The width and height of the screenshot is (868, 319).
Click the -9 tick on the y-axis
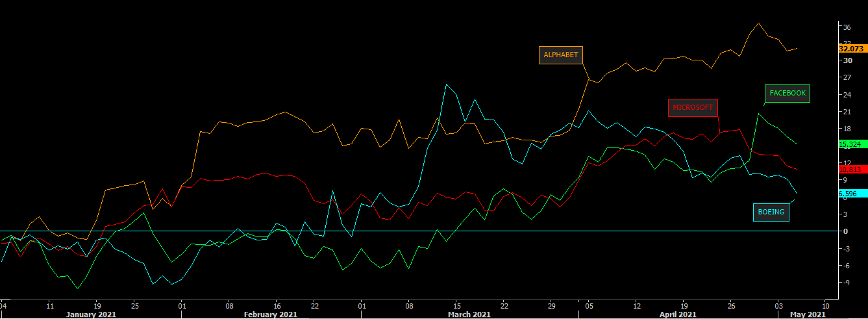click(847, 283)
